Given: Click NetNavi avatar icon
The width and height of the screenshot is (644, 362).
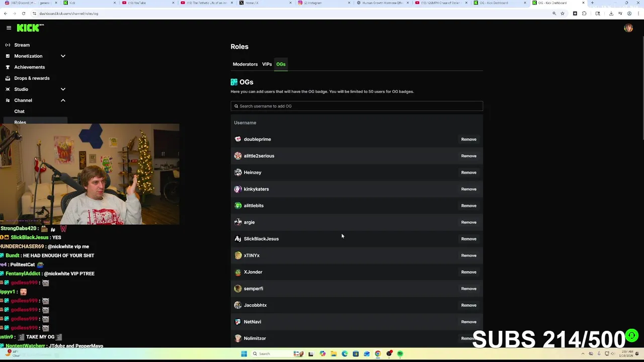Looking at the screenshot, I should pyautogui.click(x=238, y=322).
